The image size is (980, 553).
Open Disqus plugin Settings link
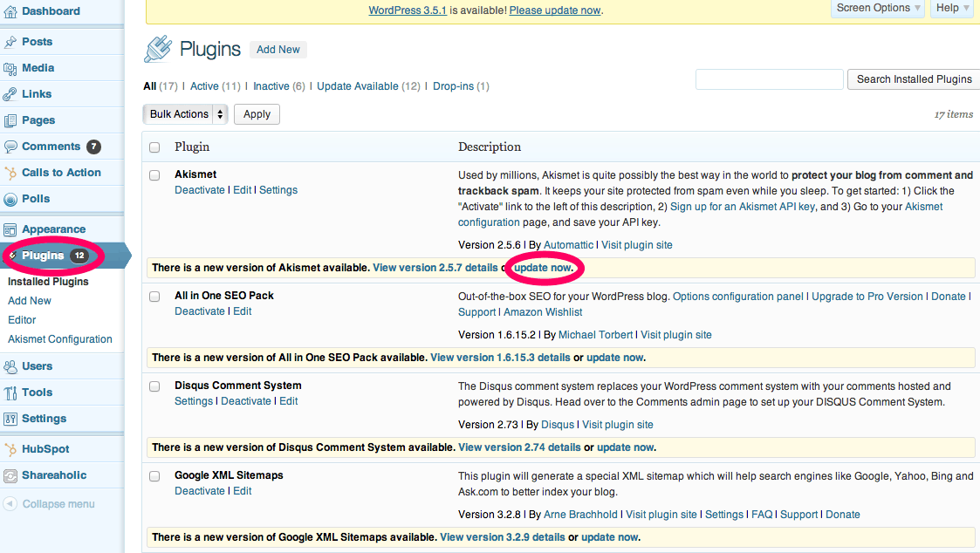(x=193, y=402)
